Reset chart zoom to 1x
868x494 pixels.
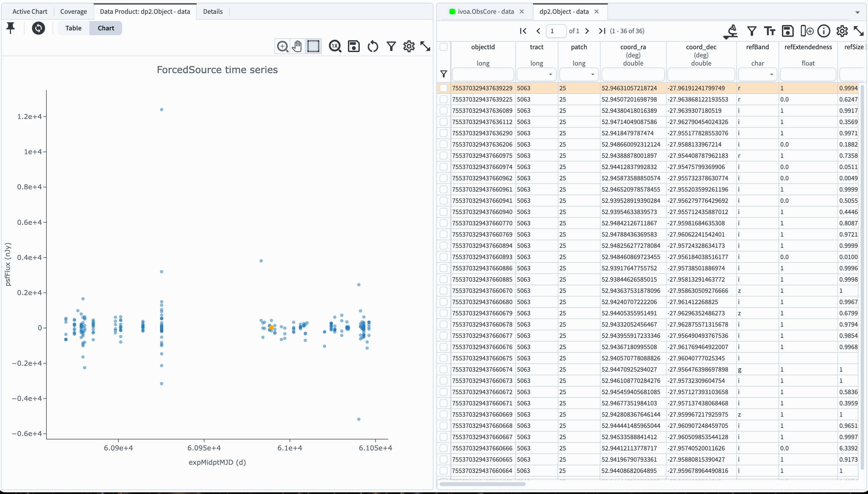click(335, 46)
